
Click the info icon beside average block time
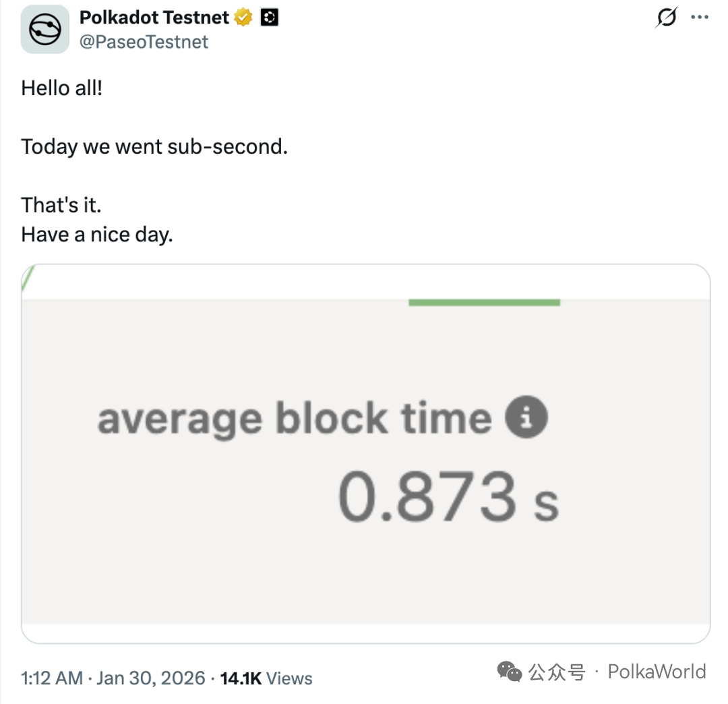(x=526, y=417)
